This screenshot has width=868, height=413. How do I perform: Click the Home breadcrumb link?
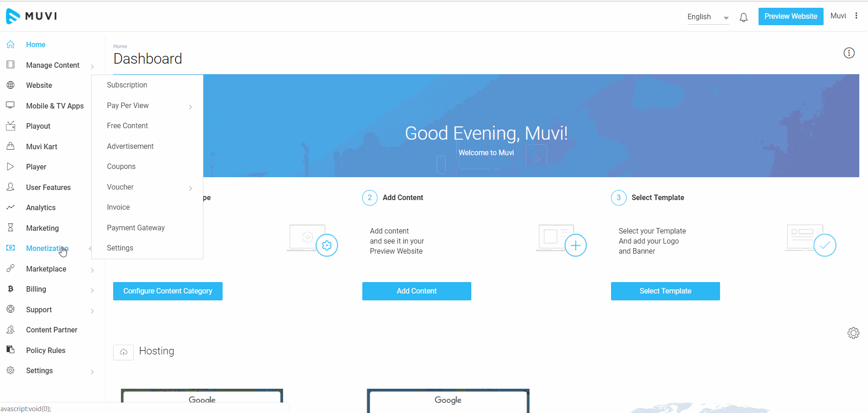pos(120,46)
